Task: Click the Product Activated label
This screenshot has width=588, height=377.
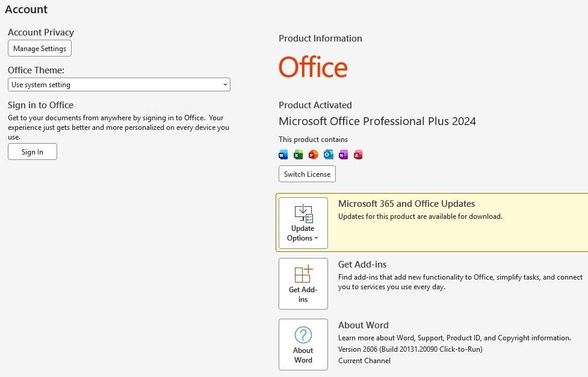Action: [x=315, y=105]
